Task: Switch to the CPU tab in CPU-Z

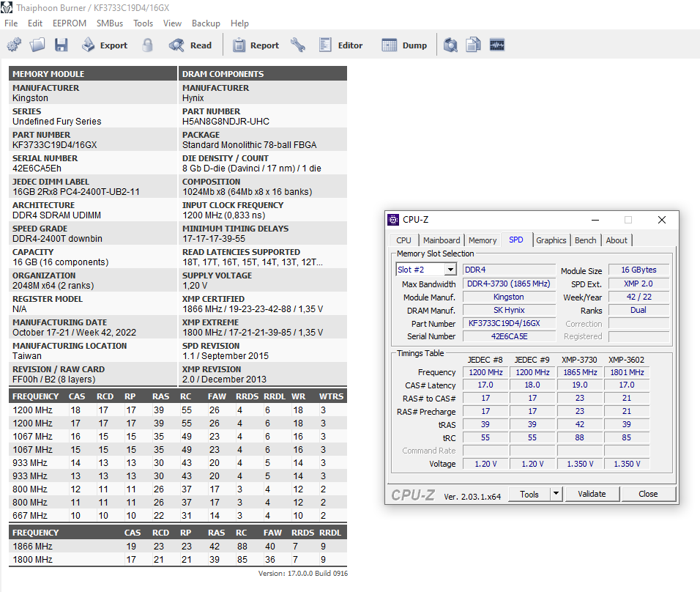Action: [403, 240]
